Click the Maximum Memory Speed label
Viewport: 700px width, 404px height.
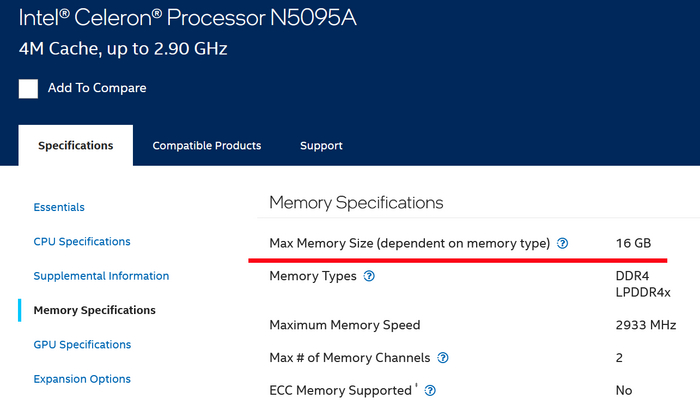(x=345, y=325)
